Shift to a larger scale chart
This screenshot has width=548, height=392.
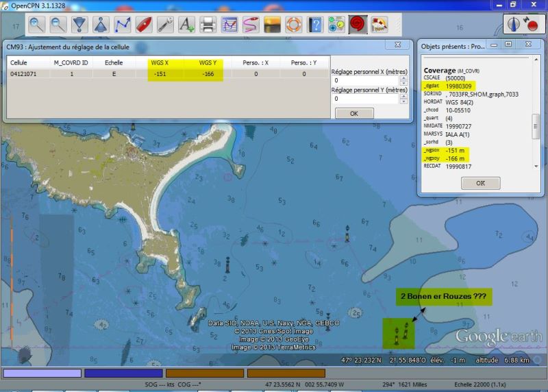[x=79, y=25]
